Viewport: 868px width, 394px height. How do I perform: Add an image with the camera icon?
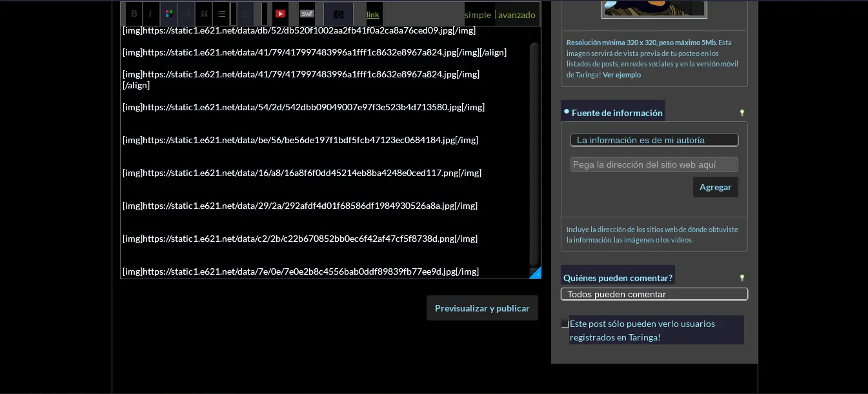tap(339, 14)
